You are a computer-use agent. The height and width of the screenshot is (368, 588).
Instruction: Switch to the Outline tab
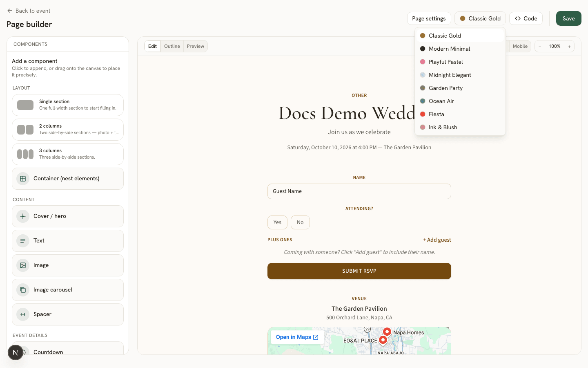click(172, 46)
